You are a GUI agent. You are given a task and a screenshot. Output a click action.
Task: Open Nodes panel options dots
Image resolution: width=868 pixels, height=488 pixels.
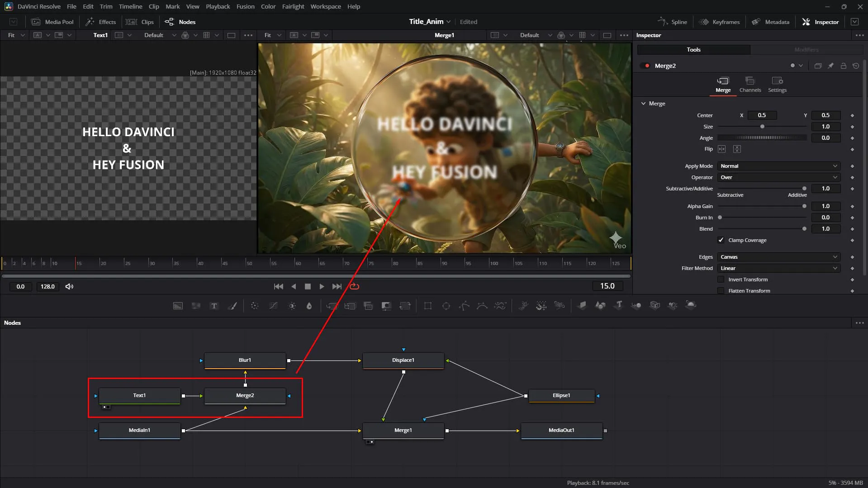pos(859,323)
